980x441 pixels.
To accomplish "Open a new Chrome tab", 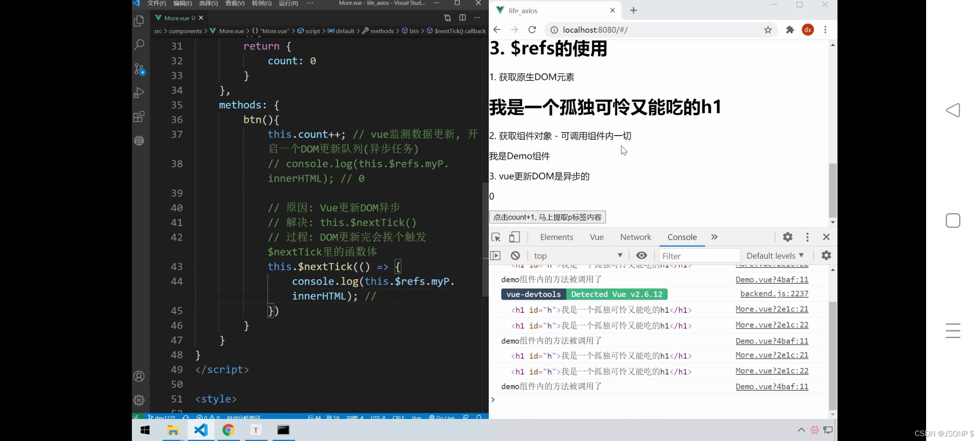I will [x=633, y=11].
